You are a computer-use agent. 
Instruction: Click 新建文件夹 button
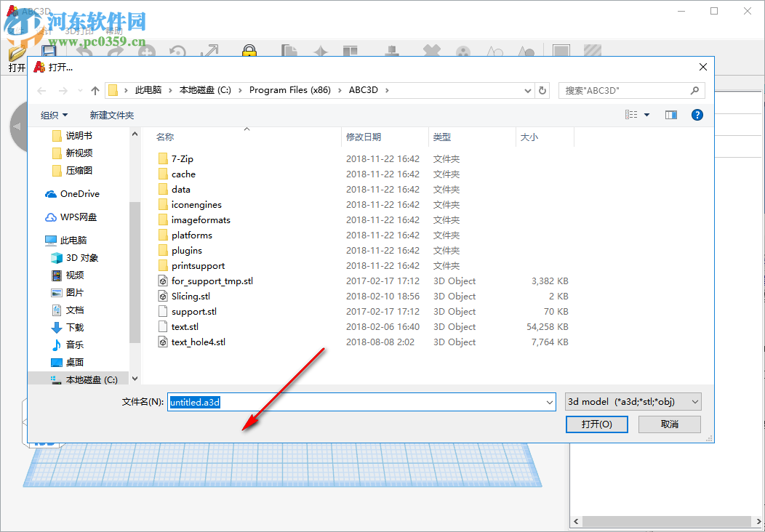(112, 115)
